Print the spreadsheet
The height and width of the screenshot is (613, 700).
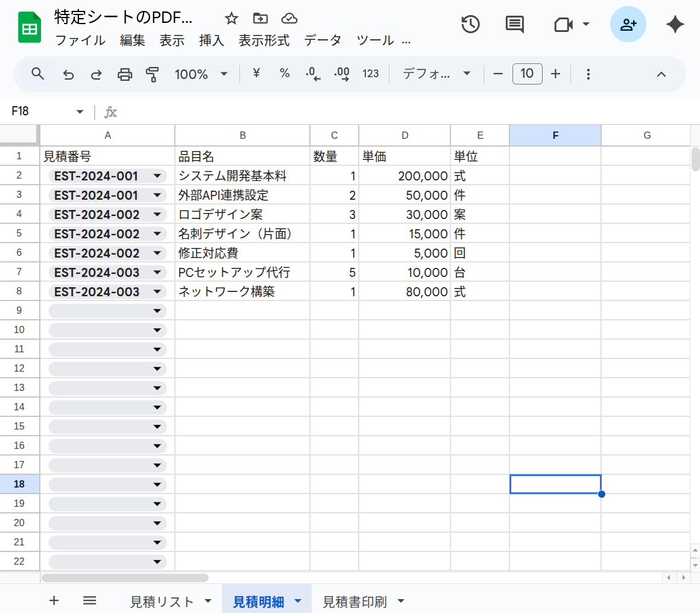point(125,74)
